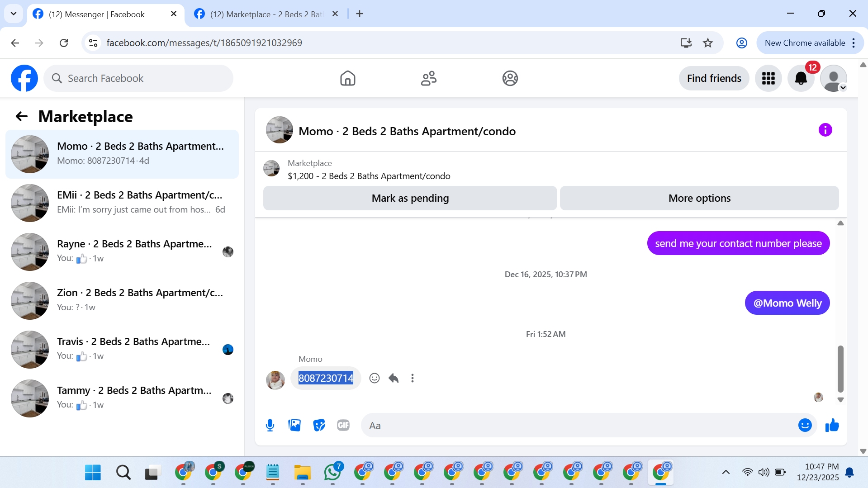Viewport: 868px width, 488px height.
Task: Click the back arrow beside Marketplace
Action: click(x=22, y=116)
